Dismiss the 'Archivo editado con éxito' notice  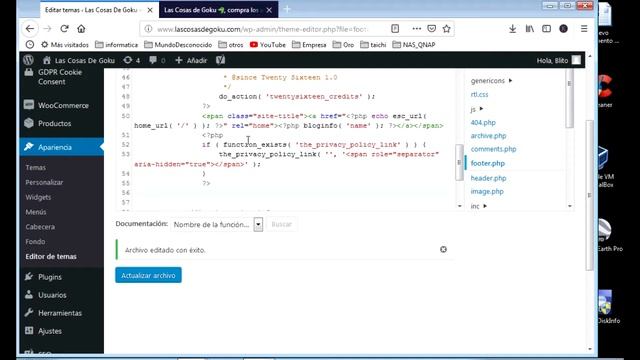tap(443, 249)
